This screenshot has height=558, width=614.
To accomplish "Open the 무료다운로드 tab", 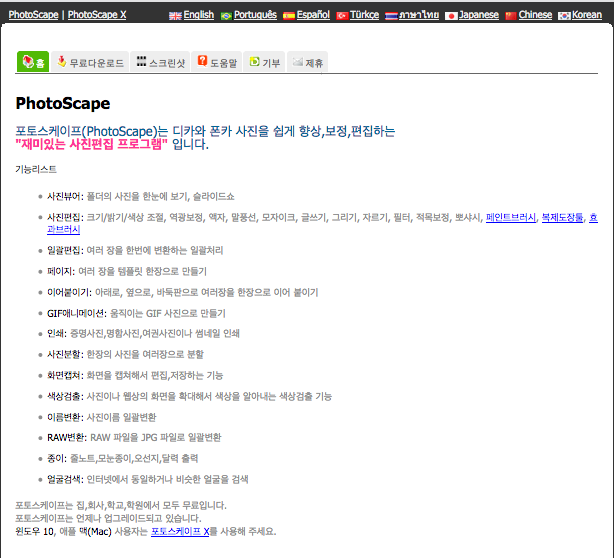I will pyautogui.click(x=90, y=61).
